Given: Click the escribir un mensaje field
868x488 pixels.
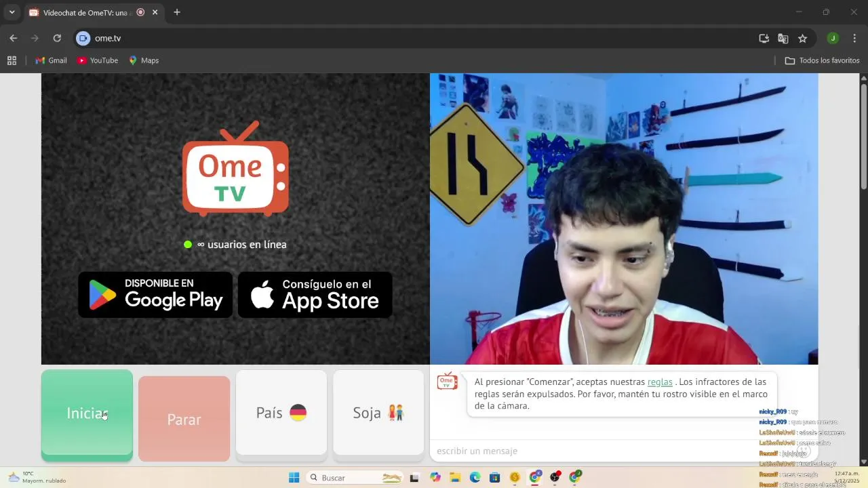Looking at the screenshot, I should coord(610,451).
